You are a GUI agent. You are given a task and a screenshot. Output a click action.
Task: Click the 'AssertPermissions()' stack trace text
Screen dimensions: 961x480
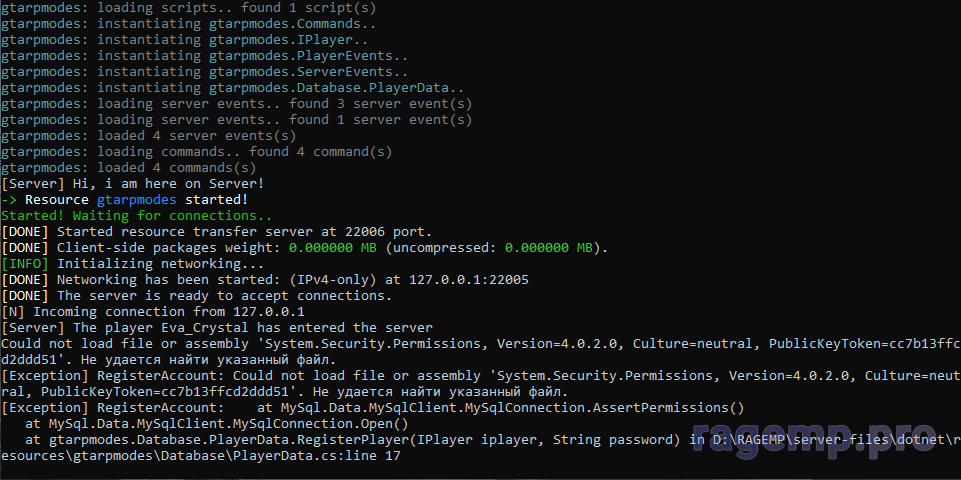click(x=669, y=408)
